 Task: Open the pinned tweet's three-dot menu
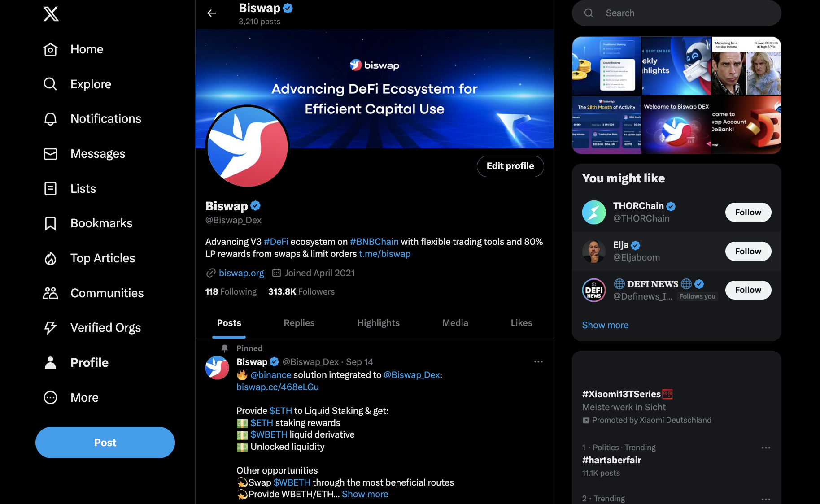538,361
